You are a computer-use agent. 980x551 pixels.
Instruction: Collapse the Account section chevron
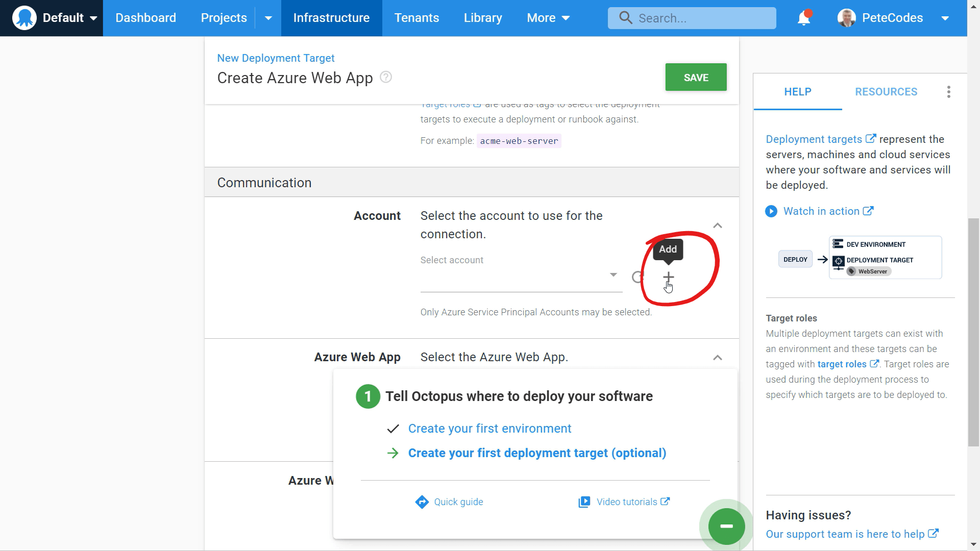tap(717, 226)
